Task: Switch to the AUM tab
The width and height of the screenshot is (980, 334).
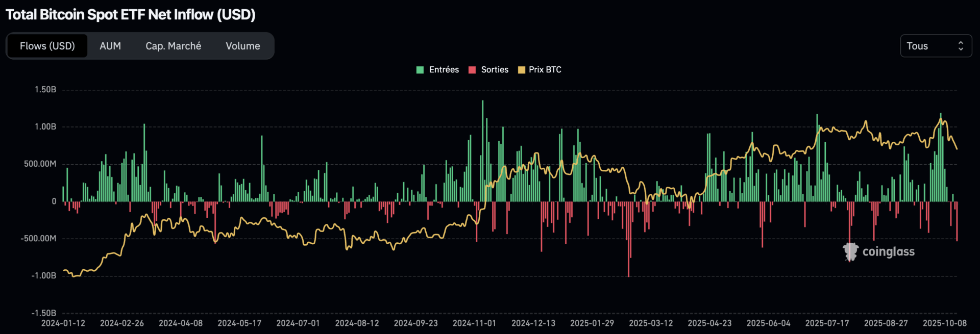Action: pos(110,46)
